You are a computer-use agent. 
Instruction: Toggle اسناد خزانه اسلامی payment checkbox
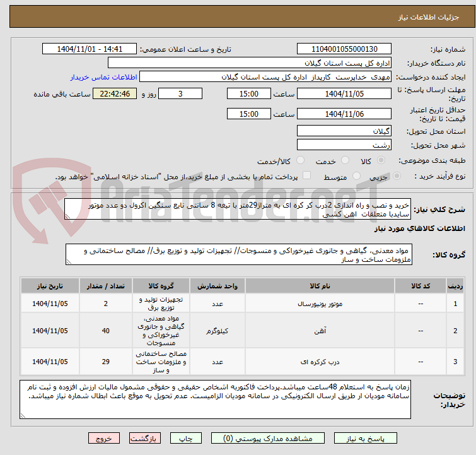point(306,175)
